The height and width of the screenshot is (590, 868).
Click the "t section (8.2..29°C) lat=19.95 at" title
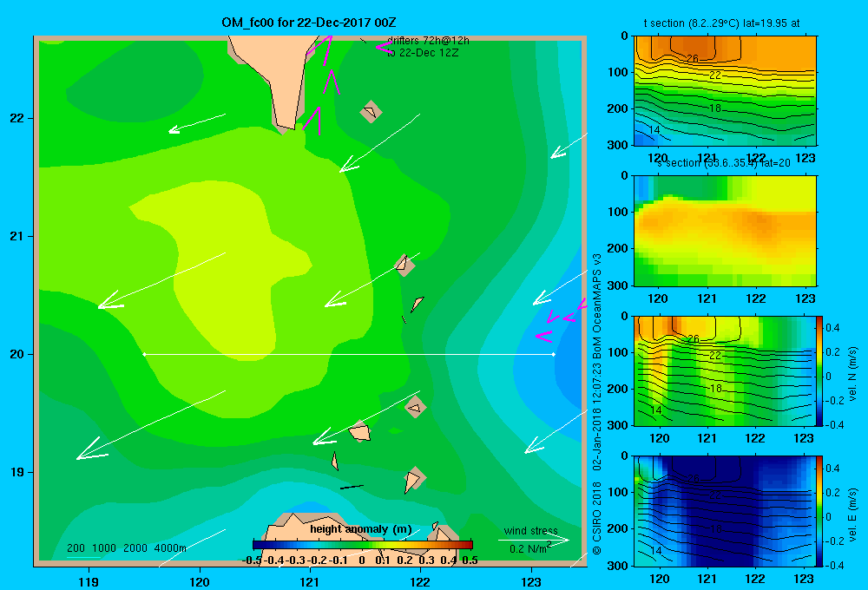722,23
